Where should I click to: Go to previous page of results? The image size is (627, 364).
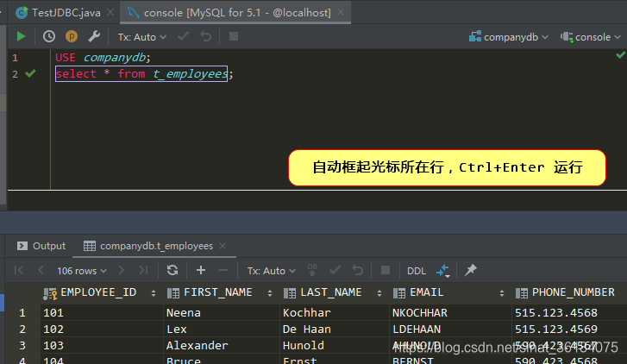41,270
